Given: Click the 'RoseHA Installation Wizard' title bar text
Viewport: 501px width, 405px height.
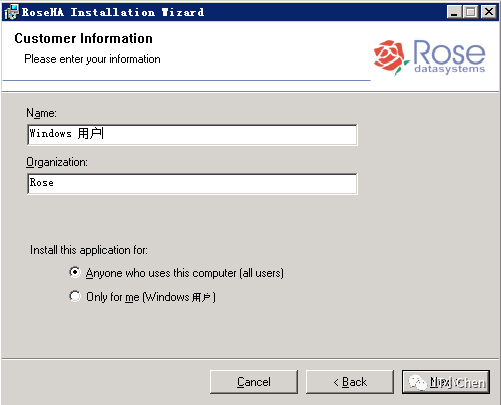Looking at the screenshot, I should click(113, 12).
